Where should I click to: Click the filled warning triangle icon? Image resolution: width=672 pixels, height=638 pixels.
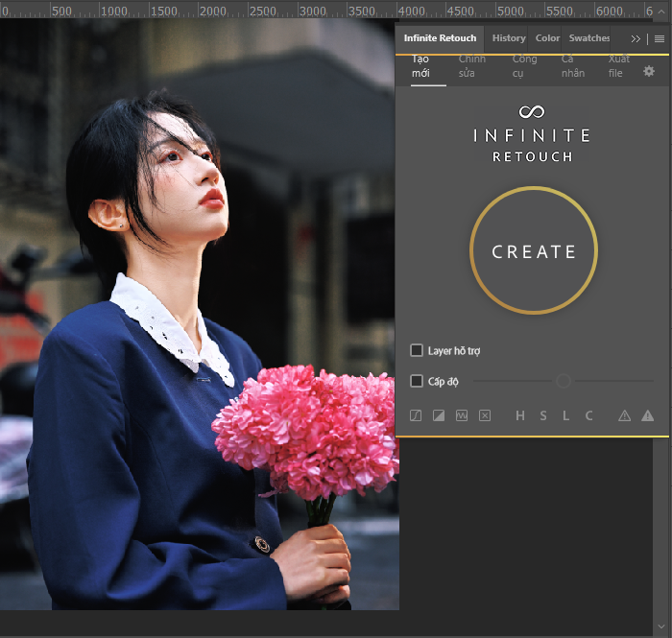(x=647, y=415)
